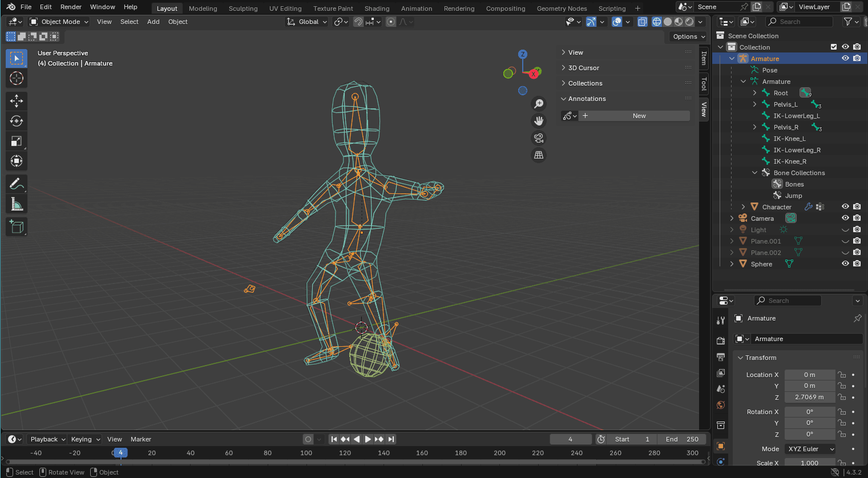Expand the Root bone
The width and height of the screenshot is (868, 478).
(754, 93)
